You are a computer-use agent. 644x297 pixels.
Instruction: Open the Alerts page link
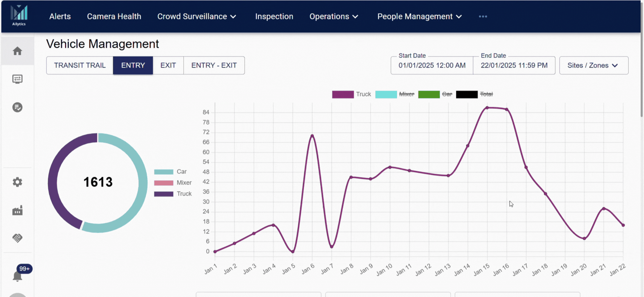(x=60, y=16)
